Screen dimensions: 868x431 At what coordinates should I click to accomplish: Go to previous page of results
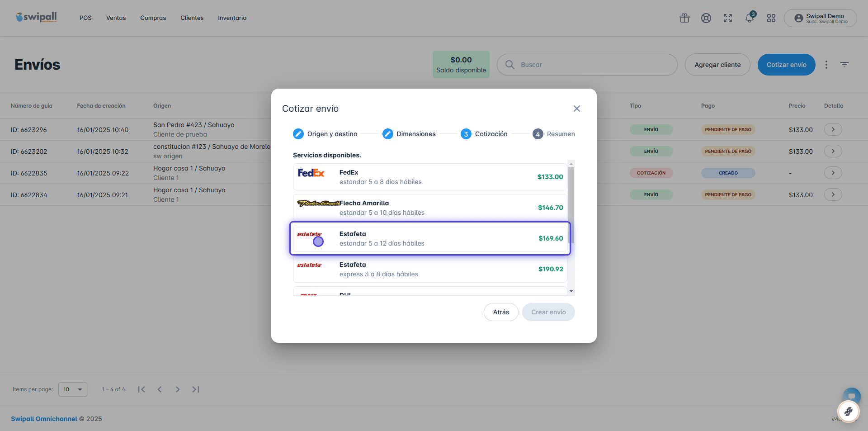point(160,389)
